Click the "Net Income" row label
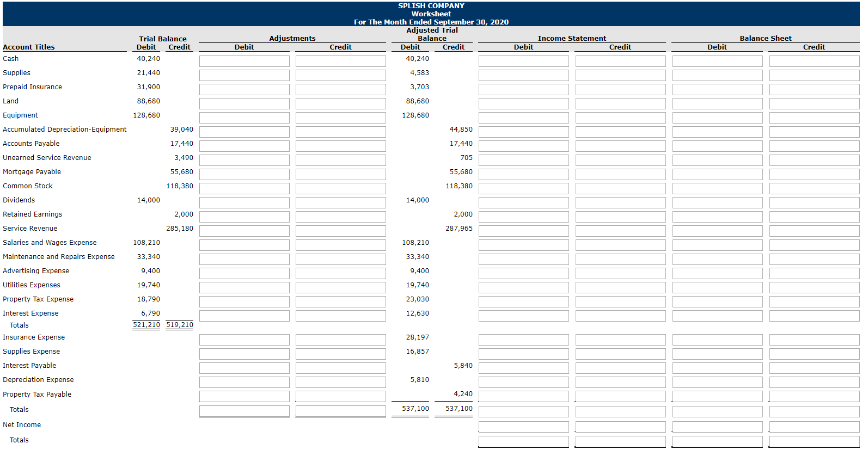This screenshot has height=456, width=868. [x=22, y=425]
